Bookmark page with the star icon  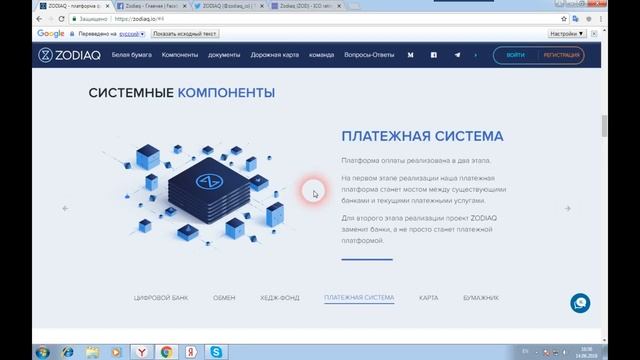[x=564, y=19]
